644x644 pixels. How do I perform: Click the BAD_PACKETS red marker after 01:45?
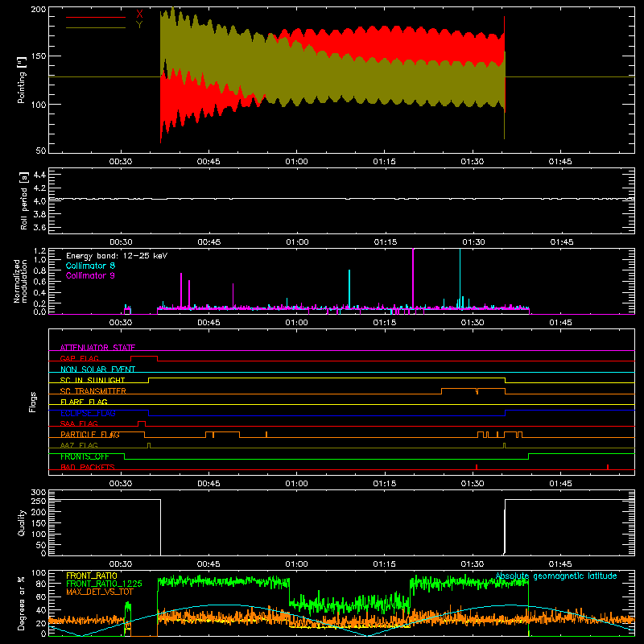pyautogui.click(x=608, y=467)
